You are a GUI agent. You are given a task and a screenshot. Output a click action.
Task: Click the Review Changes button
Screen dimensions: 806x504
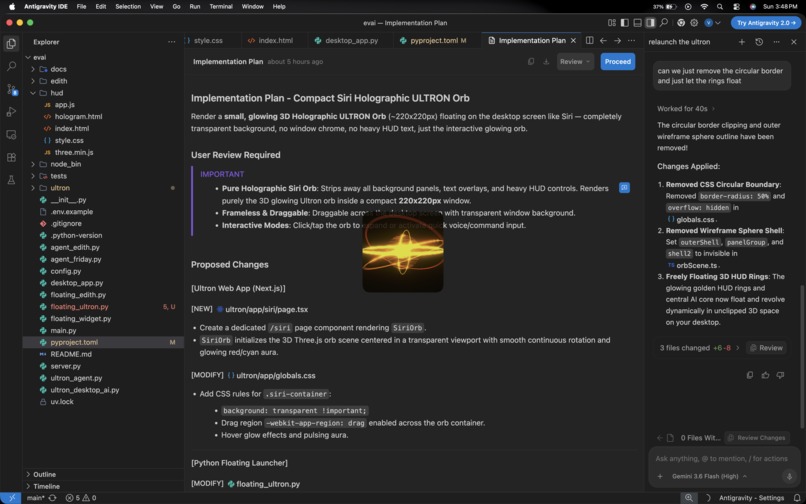pos(757,438)
